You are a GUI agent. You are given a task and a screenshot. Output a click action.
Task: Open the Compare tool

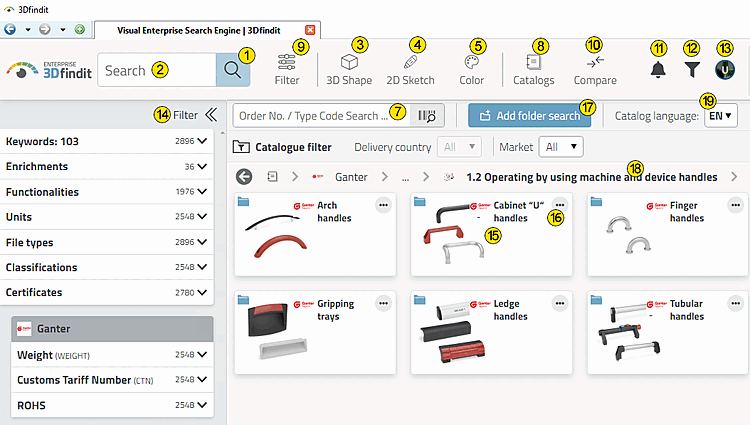[x=595, y=70]
